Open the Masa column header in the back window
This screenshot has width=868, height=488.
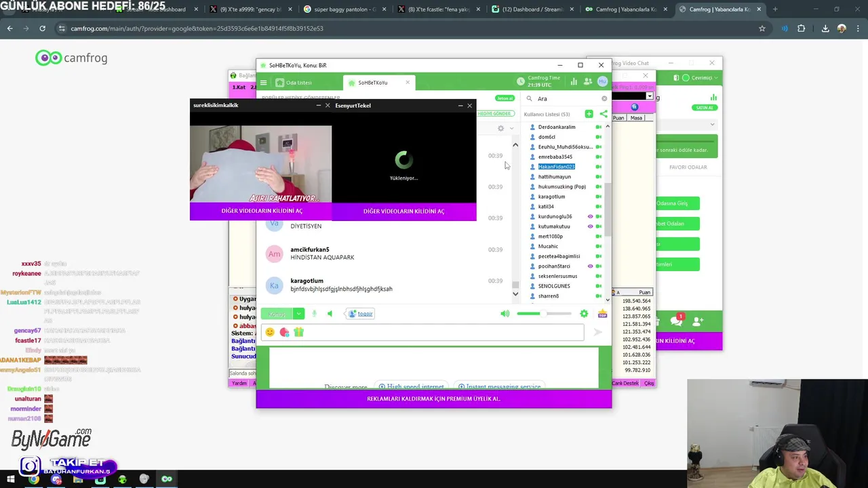[636, 118]
